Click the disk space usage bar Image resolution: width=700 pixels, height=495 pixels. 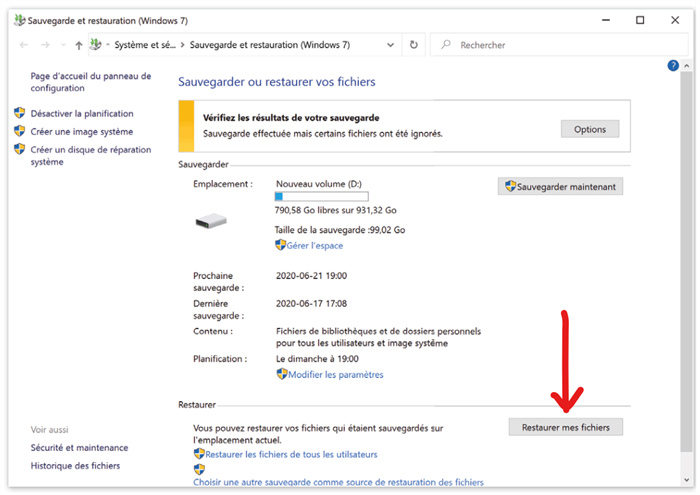321,196
